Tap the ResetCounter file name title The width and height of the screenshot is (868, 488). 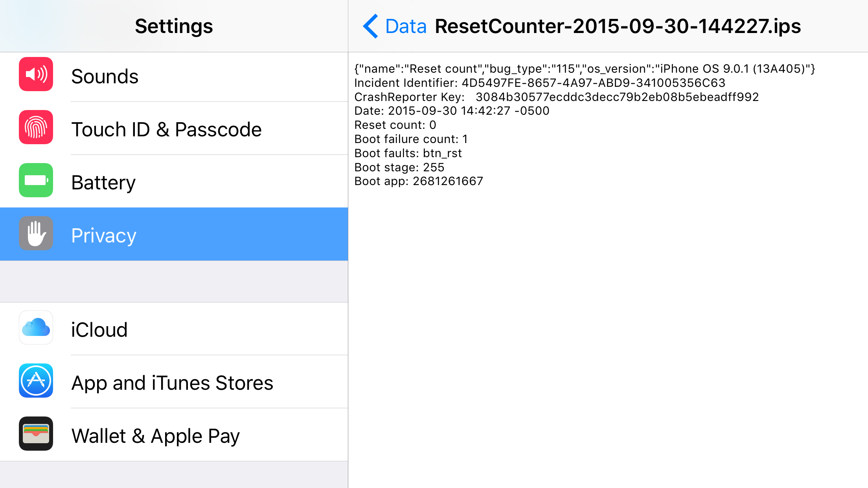(x=618, y=26)
